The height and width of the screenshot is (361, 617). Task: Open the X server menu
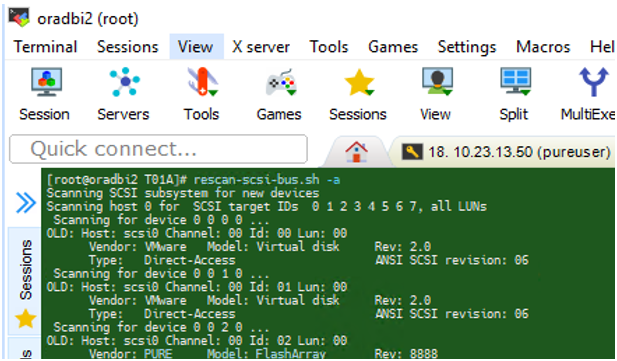260,47
